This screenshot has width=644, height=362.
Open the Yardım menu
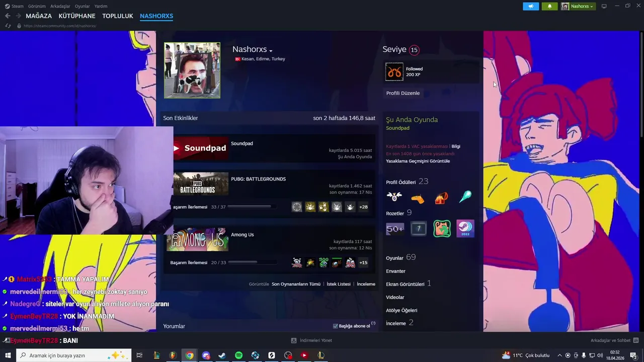tap(101, 6)
